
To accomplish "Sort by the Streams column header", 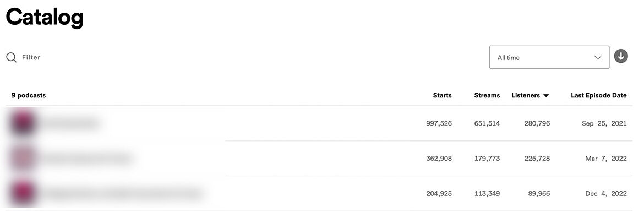I will (487, 95).
